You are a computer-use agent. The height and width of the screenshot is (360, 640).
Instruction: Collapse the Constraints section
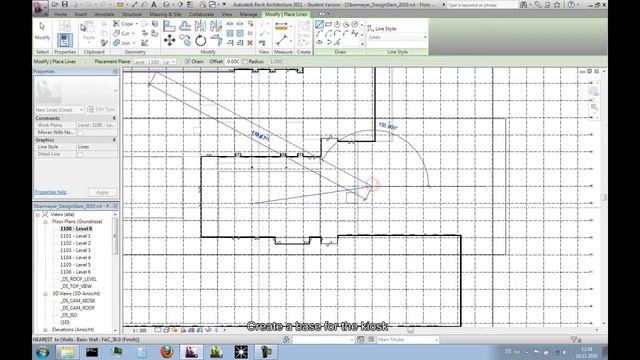[114, 118]
